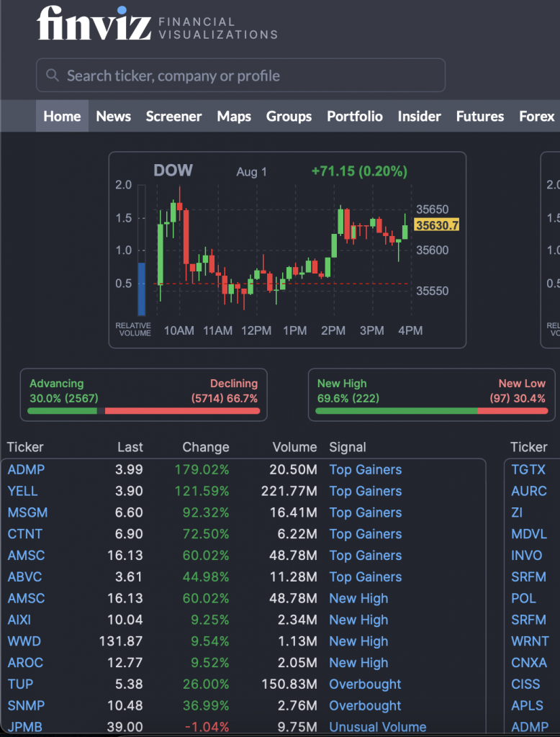The height and width of the screenshot is (737, 560).
Task: Click New High signal in WWD row
Action: tap(358, 641)
